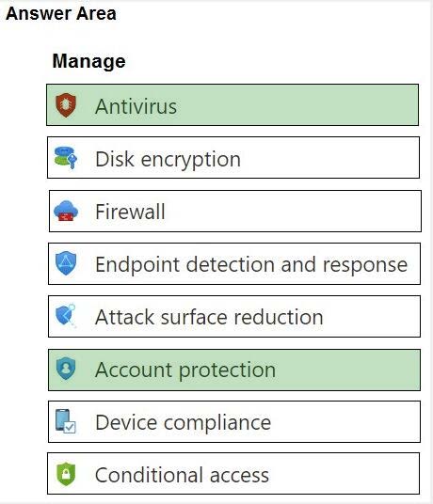
Task: Go to Device compliance
Action: (234, 421)
